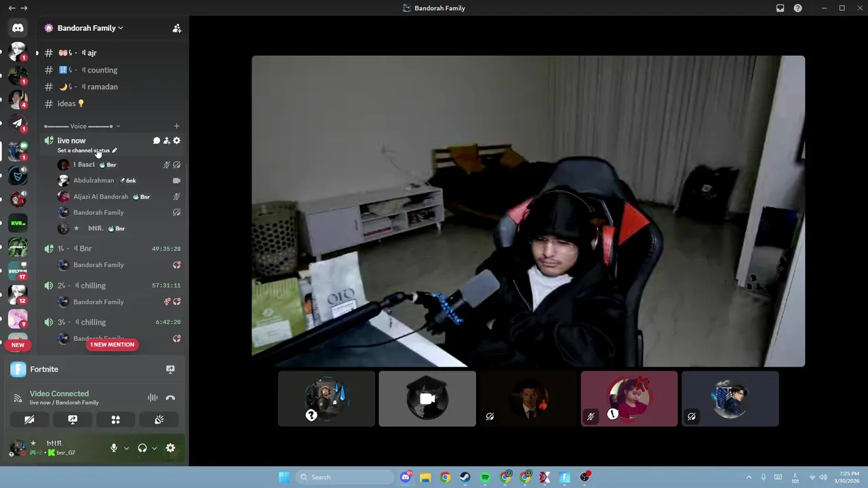Open volume icon in system tray
Image resolution: width=868 pixels, height=488 pixels.
coord(822,477)
